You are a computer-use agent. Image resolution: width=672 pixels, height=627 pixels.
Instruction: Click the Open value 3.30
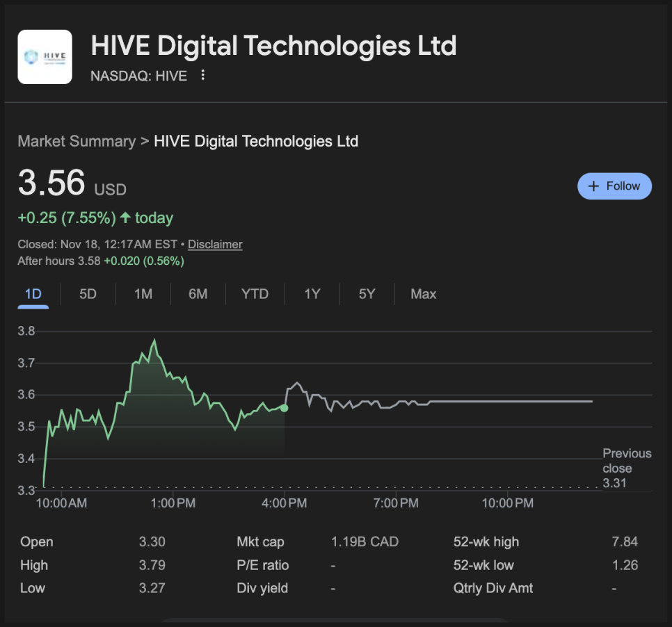coord(152,541)
